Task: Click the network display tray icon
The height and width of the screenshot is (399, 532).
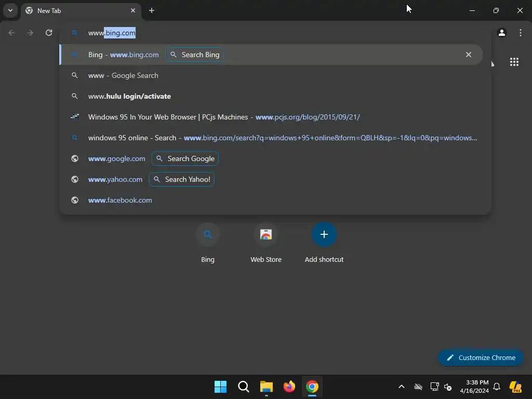Action: [x=434, y=387]
